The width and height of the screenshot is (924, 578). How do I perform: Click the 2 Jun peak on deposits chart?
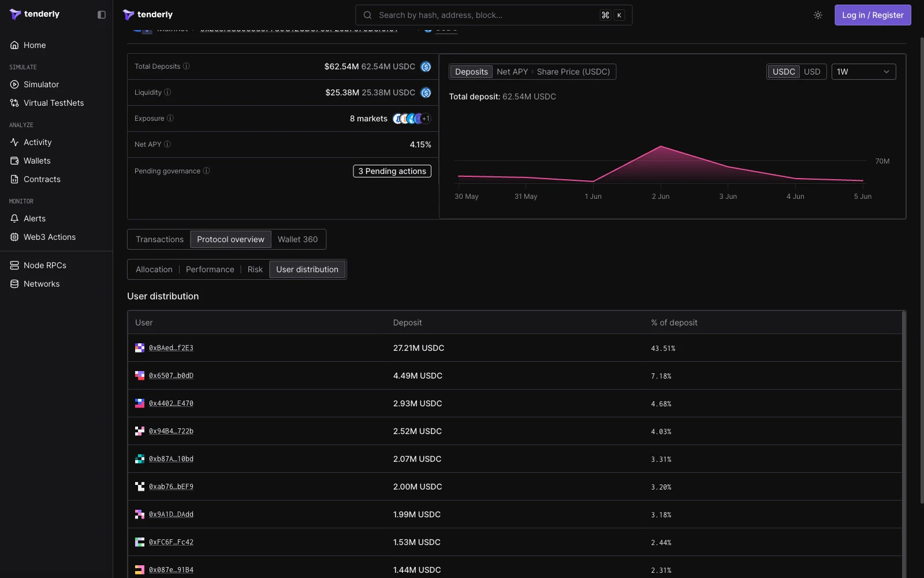pyautogui.click(x=661, y=146)
